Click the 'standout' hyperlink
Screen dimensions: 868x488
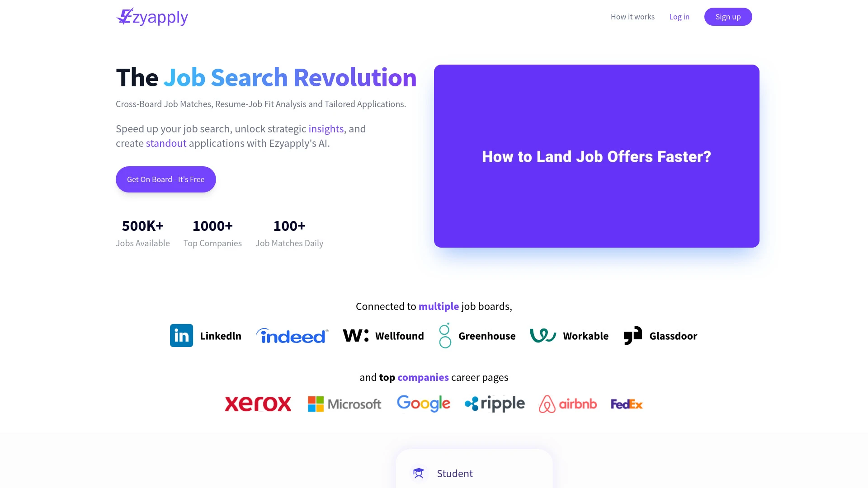166,143
